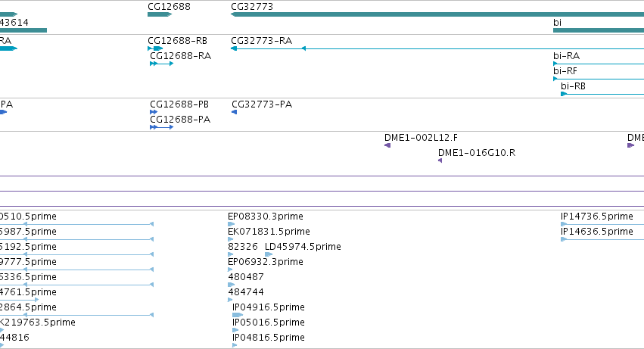Image resolution: width=644 pixels, height=349 pixels.
Task: Select the IP14736.5prime feature label
Action: pyautogui.click(x=597, y=217)
